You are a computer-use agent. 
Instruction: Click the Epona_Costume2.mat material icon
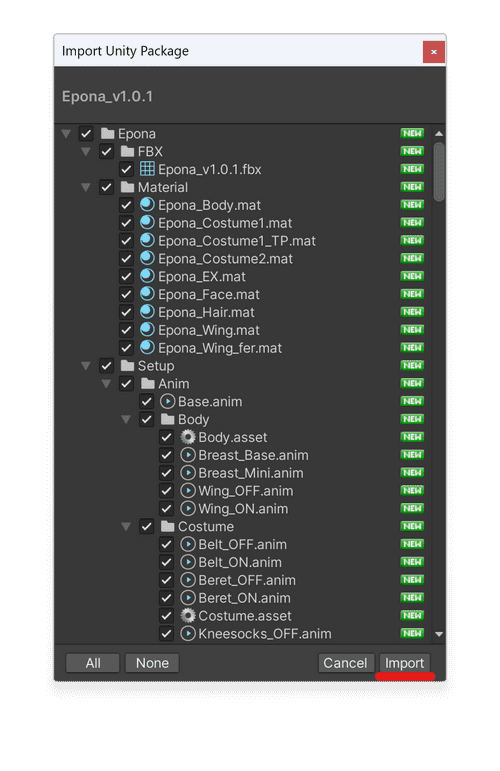pyautogui.click(x=147, y=259)
